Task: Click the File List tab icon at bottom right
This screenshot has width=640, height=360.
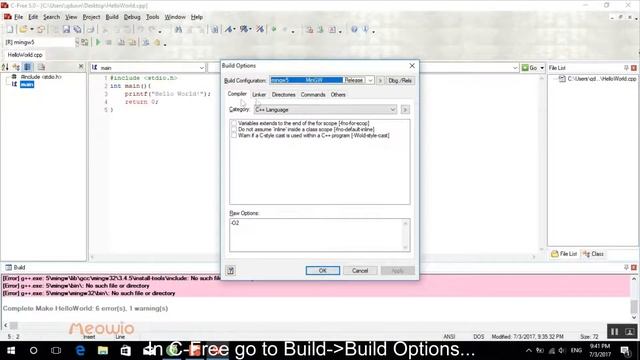Action: point(555,254)
